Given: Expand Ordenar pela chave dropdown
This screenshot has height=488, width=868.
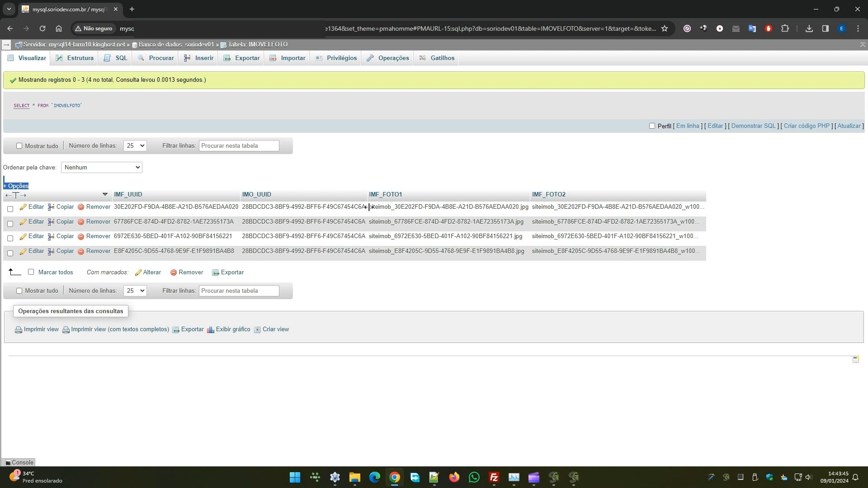Looking at the screenshot, I should tap(102, 168).
